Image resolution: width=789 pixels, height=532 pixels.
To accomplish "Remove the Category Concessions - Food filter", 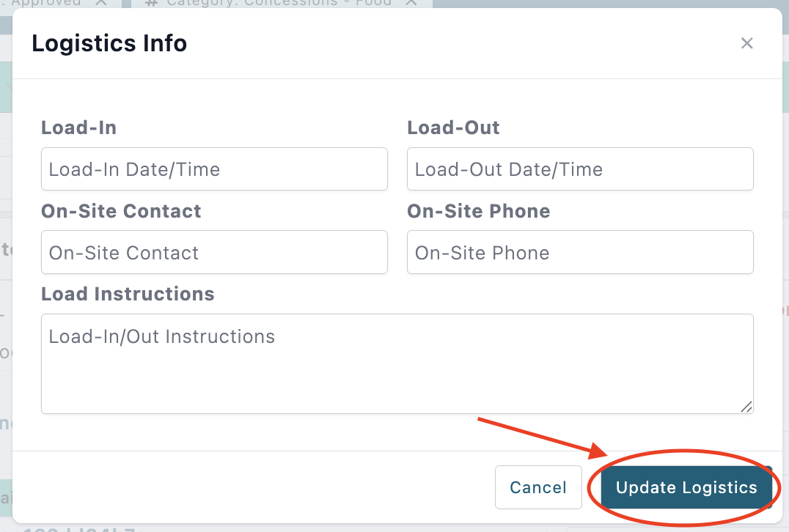I will coord(411,2).
